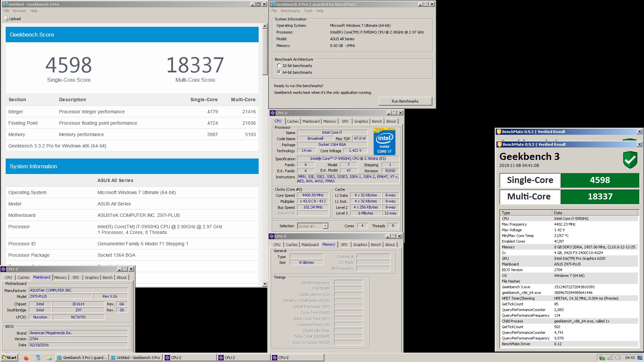
Task: Click the Windows Start button
Action: coord(9,358)
